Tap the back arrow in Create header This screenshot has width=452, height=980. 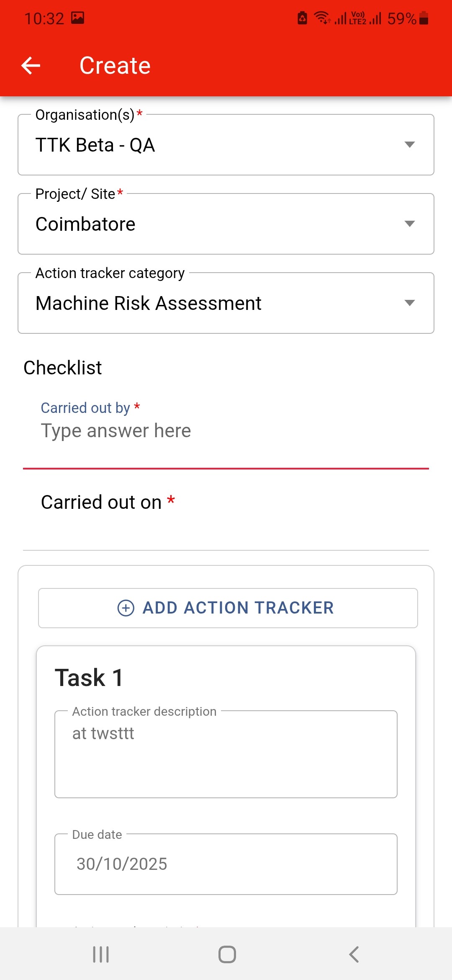pos(31,65)
